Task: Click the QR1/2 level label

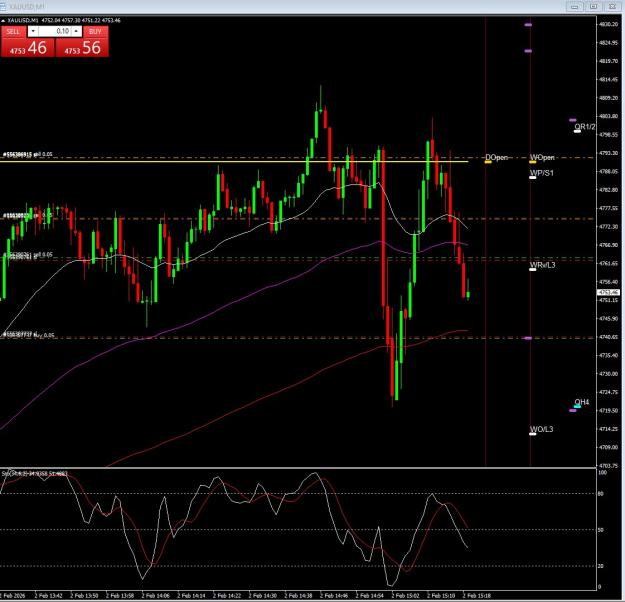Action: pos(585,127)
